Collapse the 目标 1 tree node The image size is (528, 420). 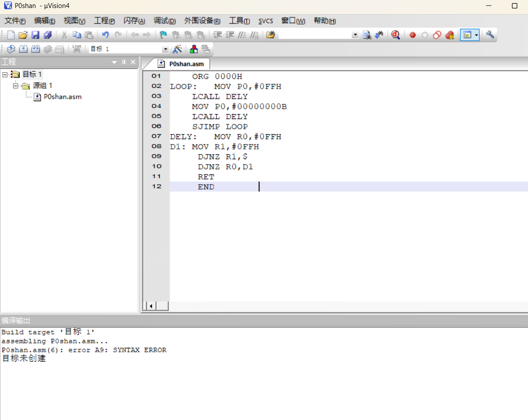(5, 74)
